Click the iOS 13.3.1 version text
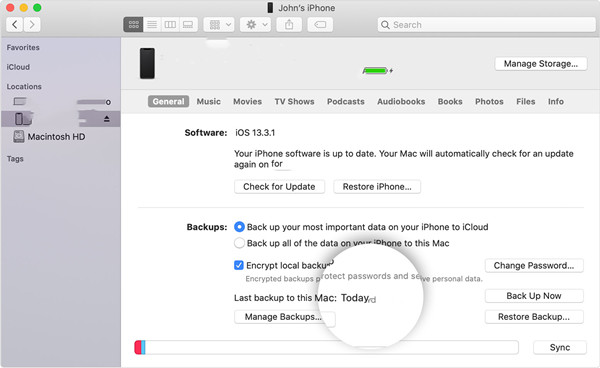 (255, 133)
